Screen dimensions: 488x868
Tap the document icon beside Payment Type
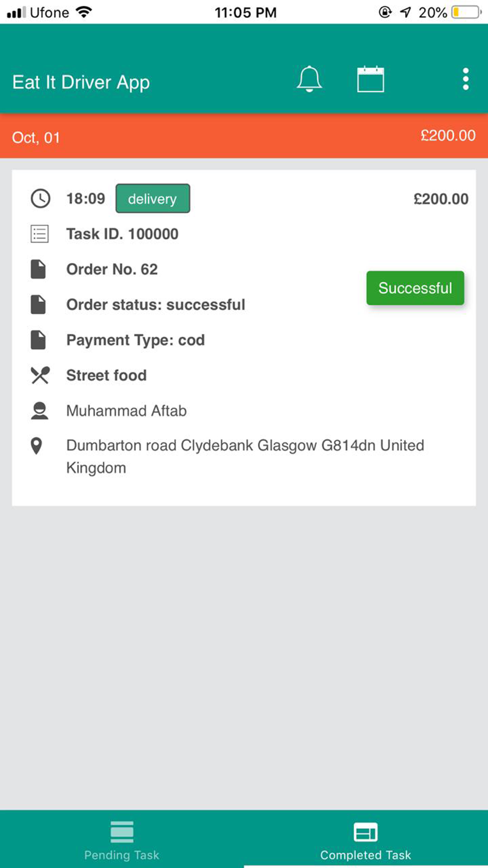38,340
